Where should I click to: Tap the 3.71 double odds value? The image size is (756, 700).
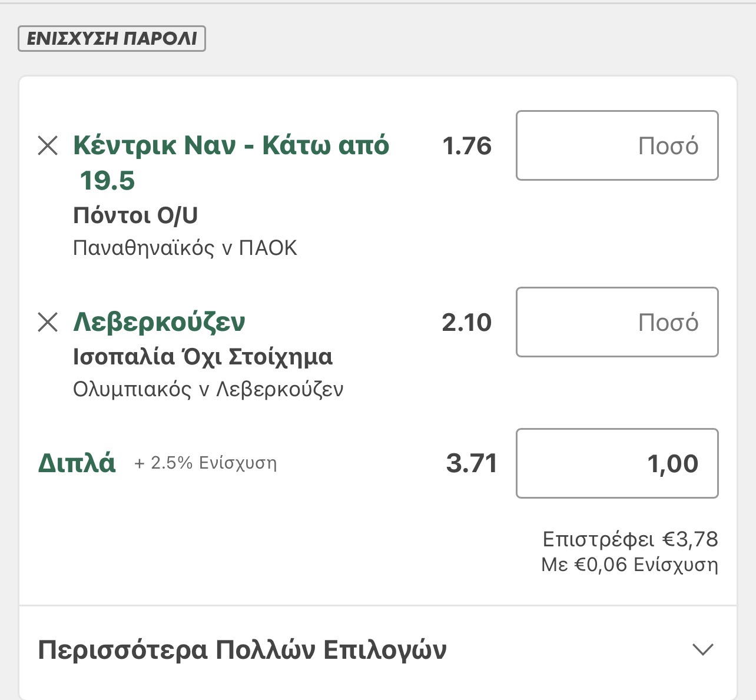click(x=471, y=463)
